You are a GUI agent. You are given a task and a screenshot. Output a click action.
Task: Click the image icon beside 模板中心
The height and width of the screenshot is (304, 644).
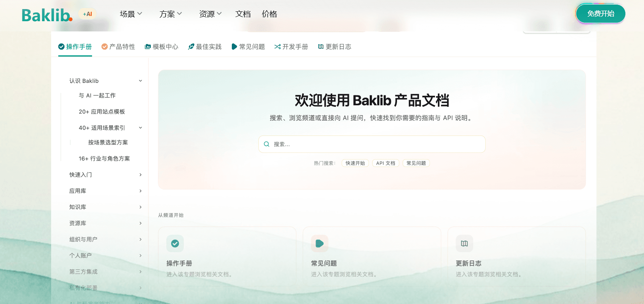click(x=148, y=47)
